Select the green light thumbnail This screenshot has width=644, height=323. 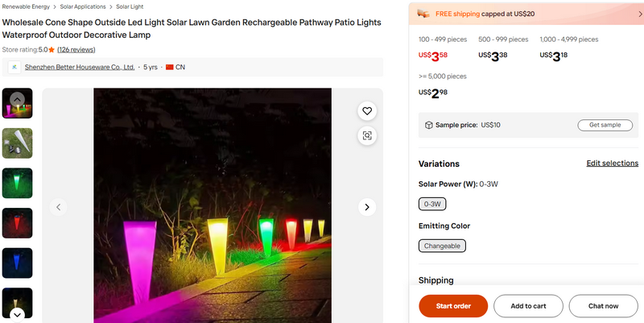[x=17, y=183]
